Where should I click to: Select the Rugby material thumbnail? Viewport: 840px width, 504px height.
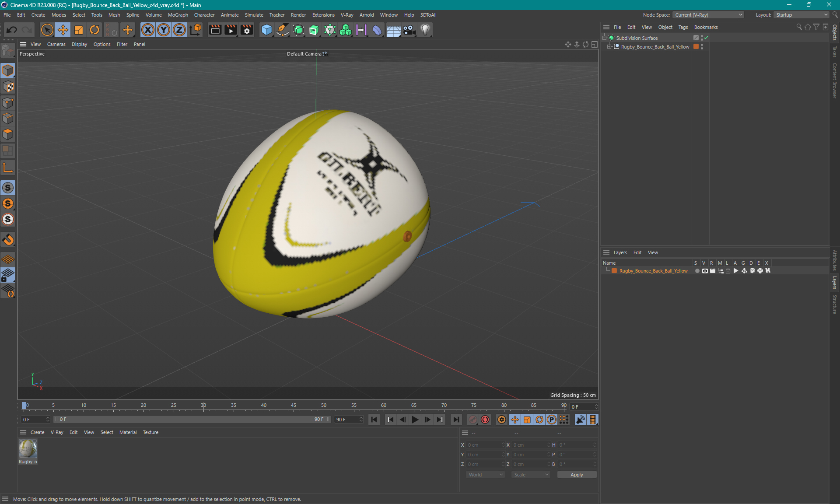[x=28, y=448]
